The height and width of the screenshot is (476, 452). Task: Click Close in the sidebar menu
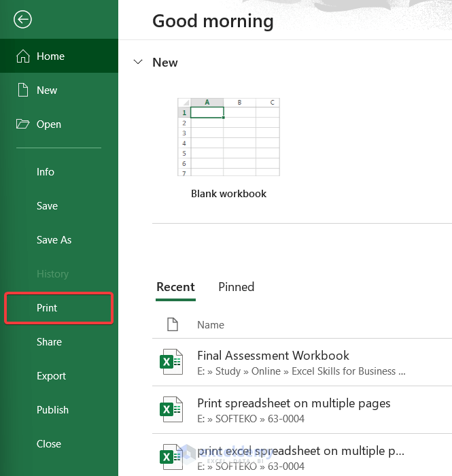click(49, 444)
